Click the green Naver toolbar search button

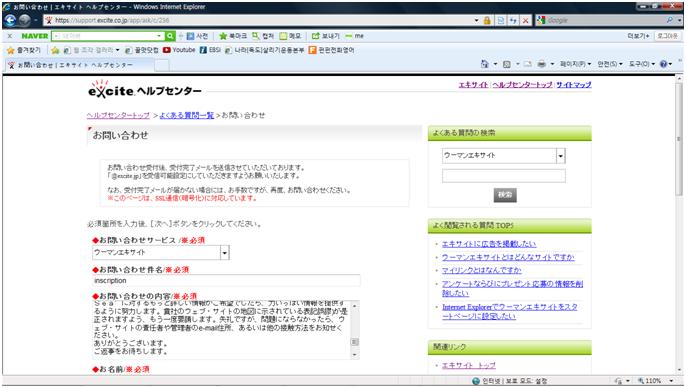pyautogui.click(x=170, y=36)
